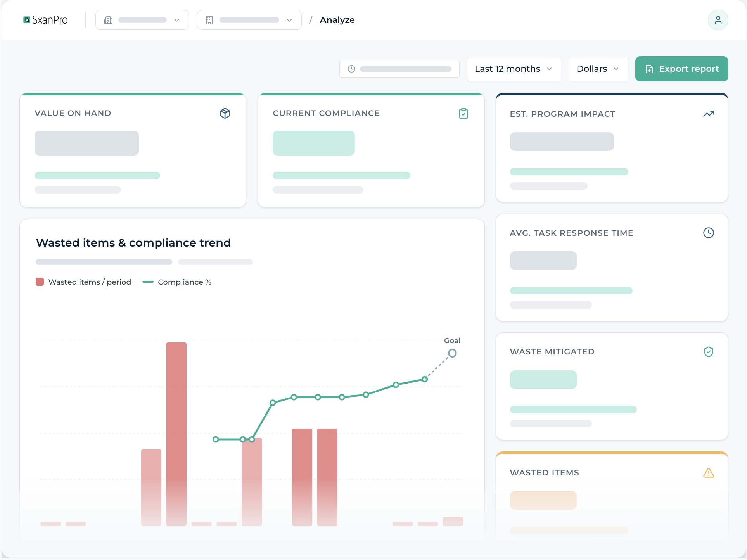The image size is (747, 560).
Task: Open the Avg. Task Response Time card
Action: 612,268
